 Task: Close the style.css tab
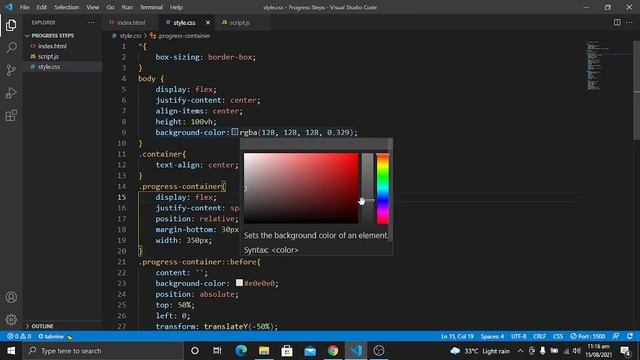point(208,22)
